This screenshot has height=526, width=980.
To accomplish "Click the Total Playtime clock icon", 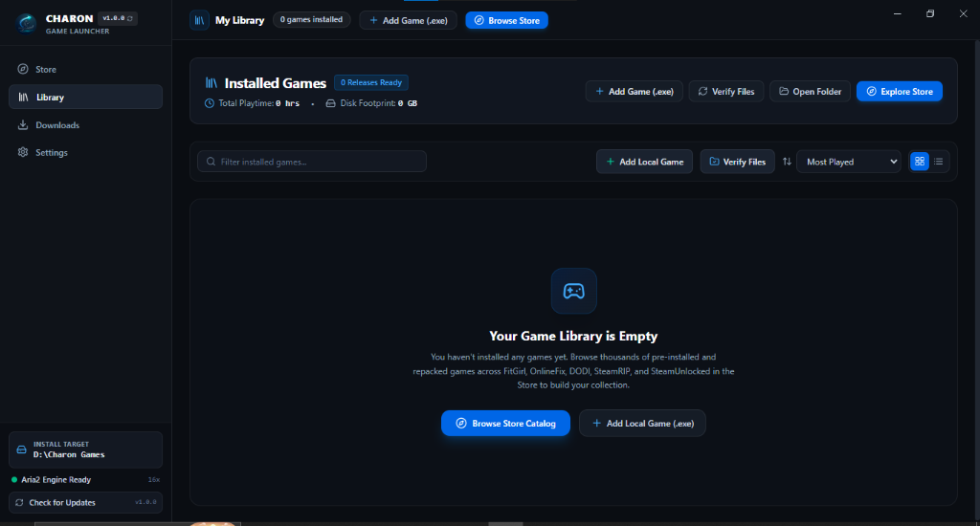I will pos(210,103).
